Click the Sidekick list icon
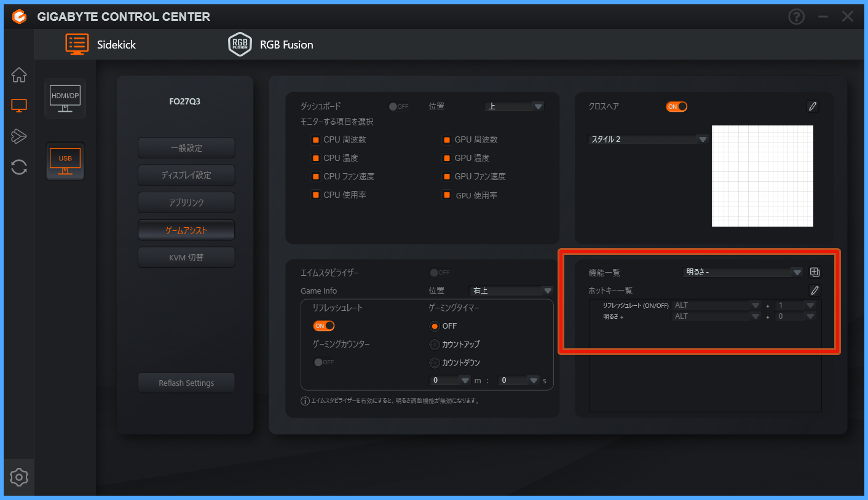 77,44
